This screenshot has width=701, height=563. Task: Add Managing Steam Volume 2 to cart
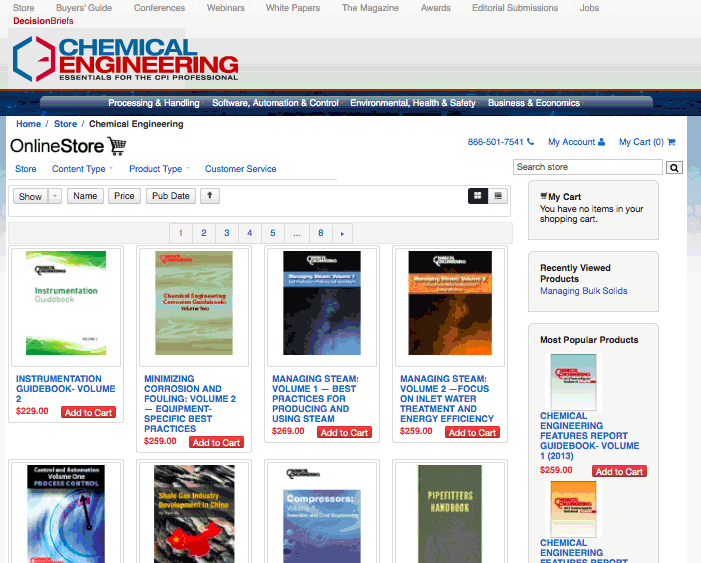pyautogui.click(x=473, y=432)
